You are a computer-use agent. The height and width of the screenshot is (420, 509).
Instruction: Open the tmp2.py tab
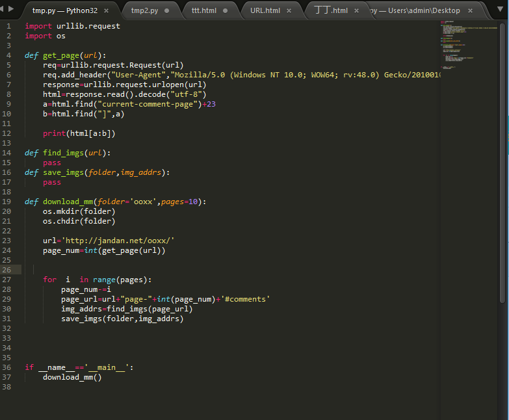(144, 10)
